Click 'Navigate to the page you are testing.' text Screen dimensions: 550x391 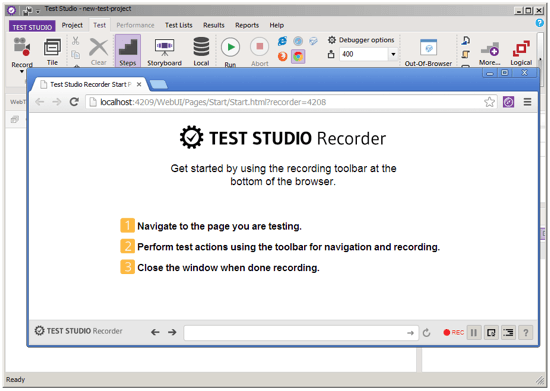coord(219,226)
